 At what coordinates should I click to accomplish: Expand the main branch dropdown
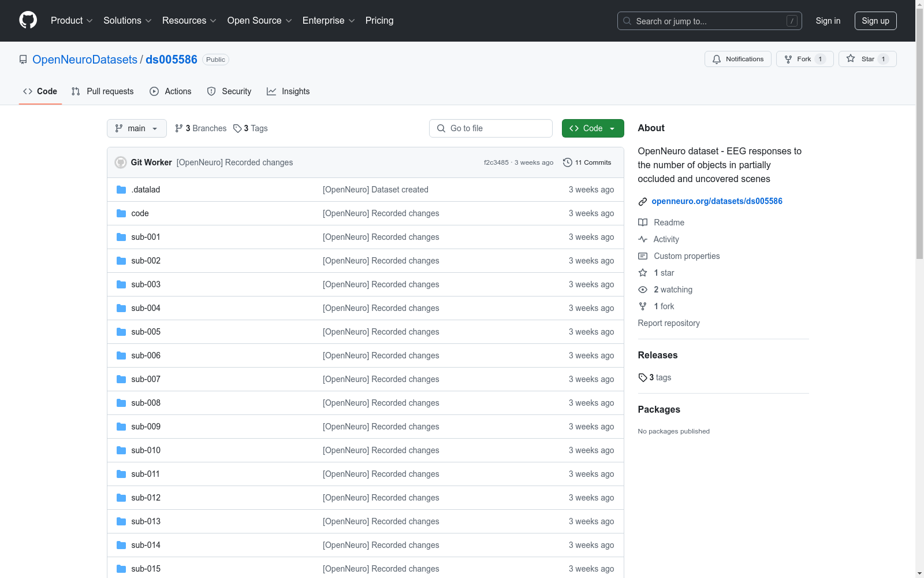point(137,128)
